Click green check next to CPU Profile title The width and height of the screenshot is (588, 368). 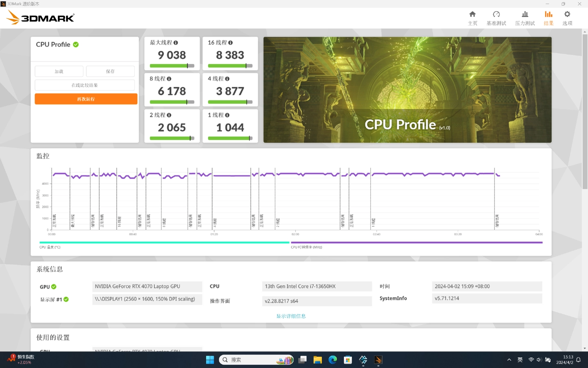[76, 45]
